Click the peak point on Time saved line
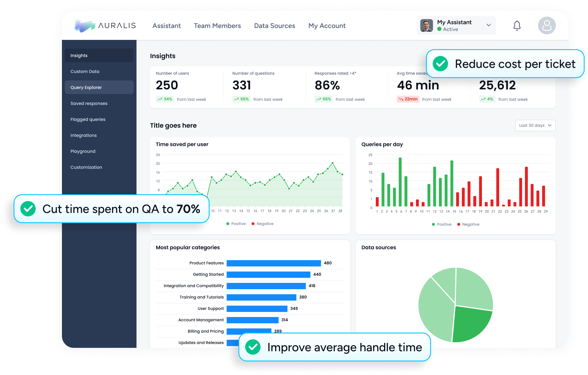 point(333,163)
